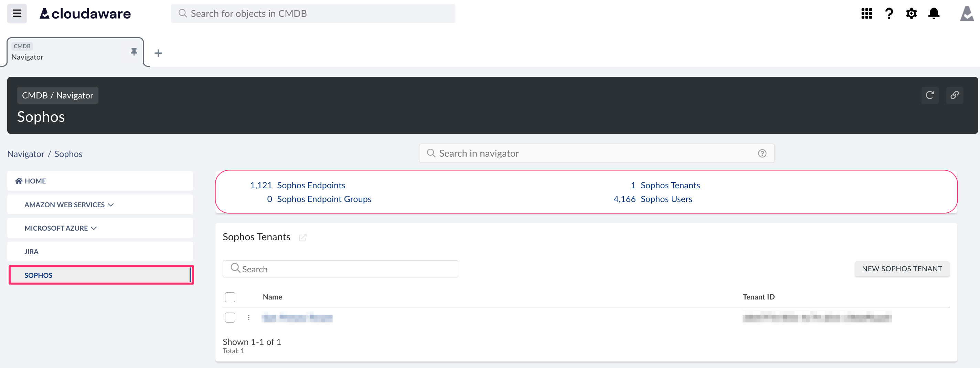Image resolution: width=980 pixels, height=368 pixels.
Task: Click the New Sophos Tenant button
Action: [x=902, y=269]
